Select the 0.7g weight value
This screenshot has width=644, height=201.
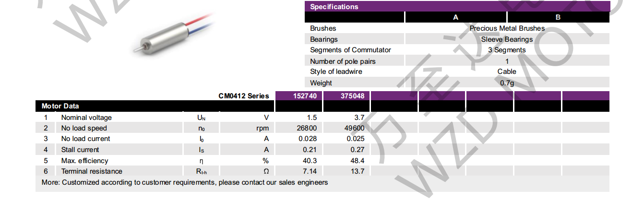(507, 83)
